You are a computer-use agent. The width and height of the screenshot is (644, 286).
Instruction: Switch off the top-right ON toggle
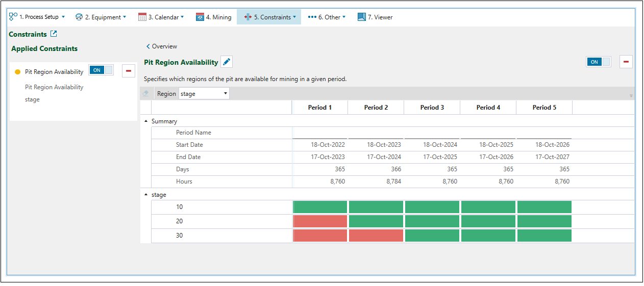(x=599, y=62)
